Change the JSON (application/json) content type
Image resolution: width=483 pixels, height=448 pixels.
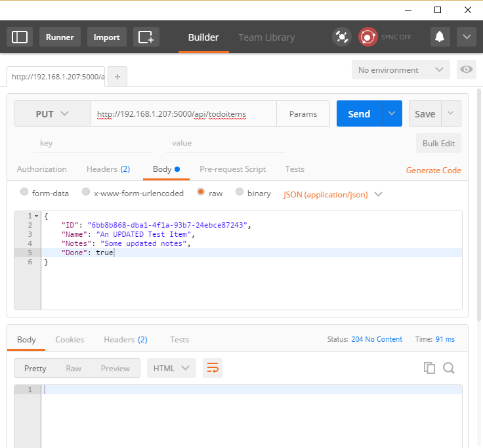coord(333,195)
